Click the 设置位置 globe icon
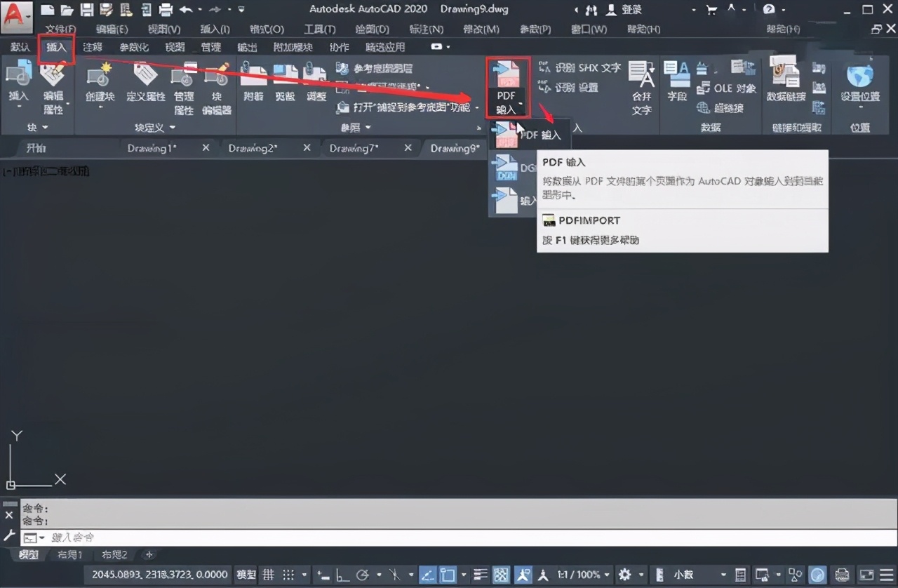Image resolution: width=898 pixels, height=588 pixels. point(860,84)
